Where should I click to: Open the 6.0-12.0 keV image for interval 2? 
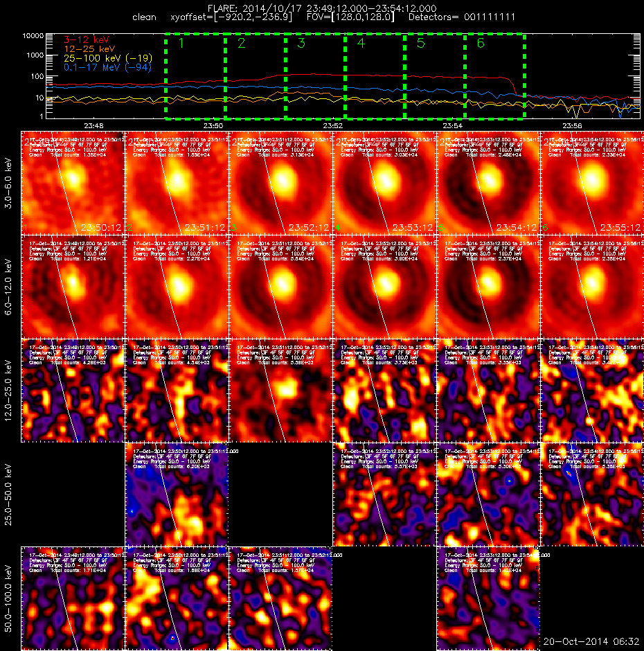(x=177, y=287)
